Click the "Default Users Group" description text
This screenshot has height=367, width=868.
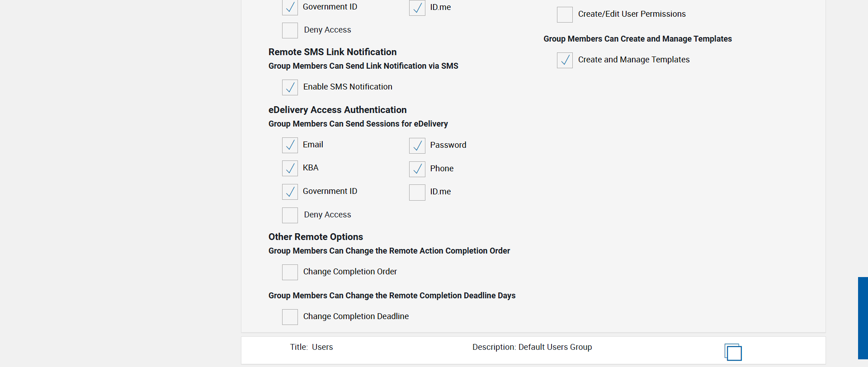click(555, 347)
